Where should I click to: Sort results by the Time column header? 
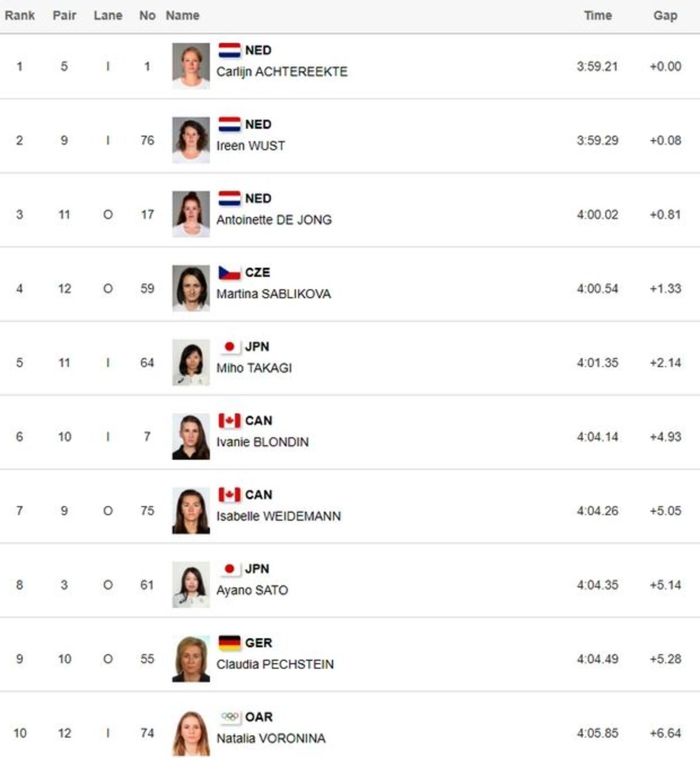tap(598, 15)
